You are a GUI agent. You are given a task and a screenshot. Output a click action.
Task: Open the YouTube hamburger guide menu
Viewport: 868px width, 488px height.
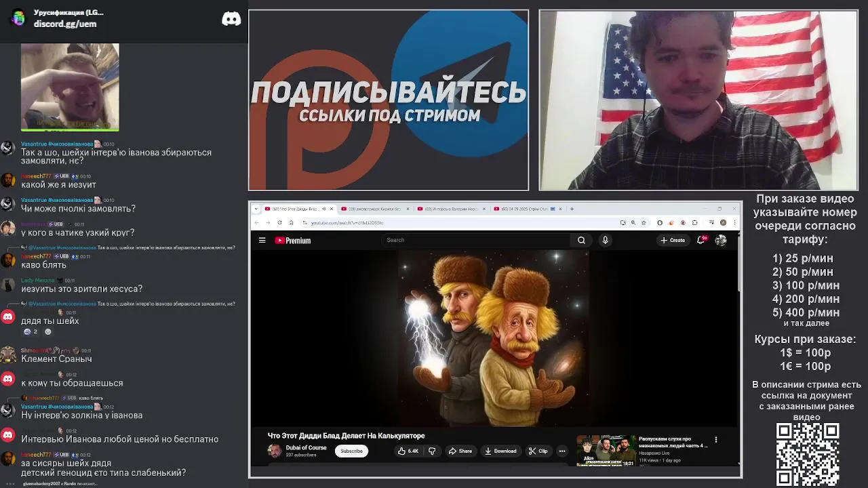tap(262, 240)
